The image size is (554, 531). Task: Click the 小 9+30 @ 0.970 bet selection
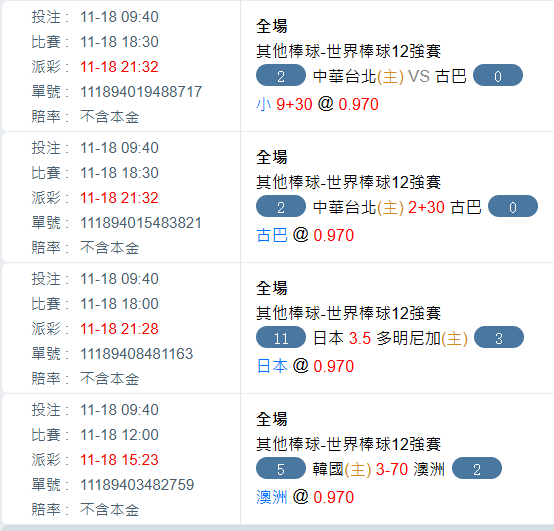point(317,104)
